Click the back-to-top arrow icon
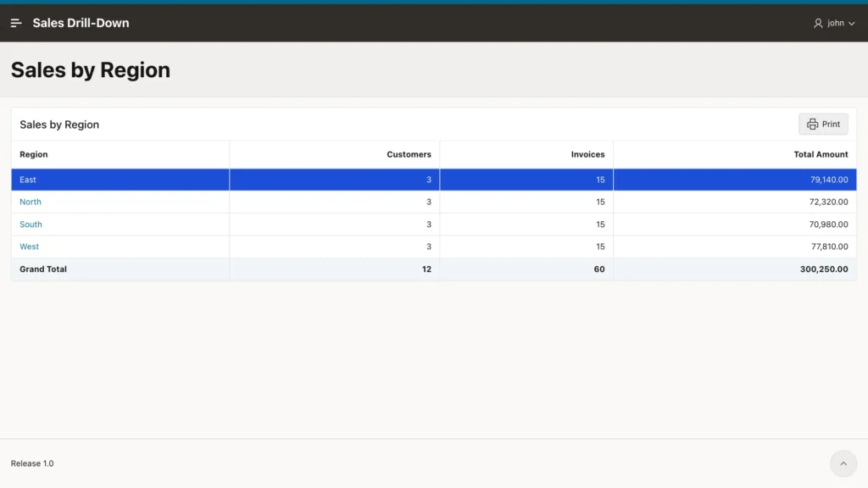Viewport: 868px width, 488px height. click(x=843, y=463)
